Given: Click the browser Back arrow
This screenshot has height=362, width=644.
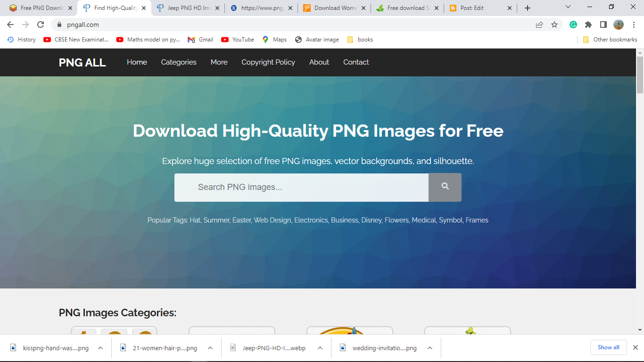Looking at the screenshot, I should (x=10, y=25).
